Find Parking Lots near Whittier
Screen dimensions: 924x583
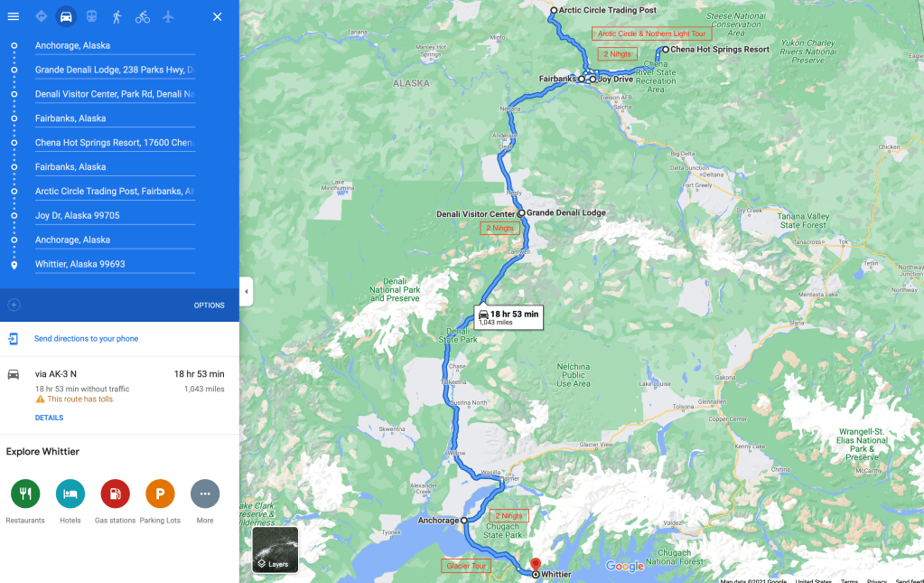click(160, 501)
